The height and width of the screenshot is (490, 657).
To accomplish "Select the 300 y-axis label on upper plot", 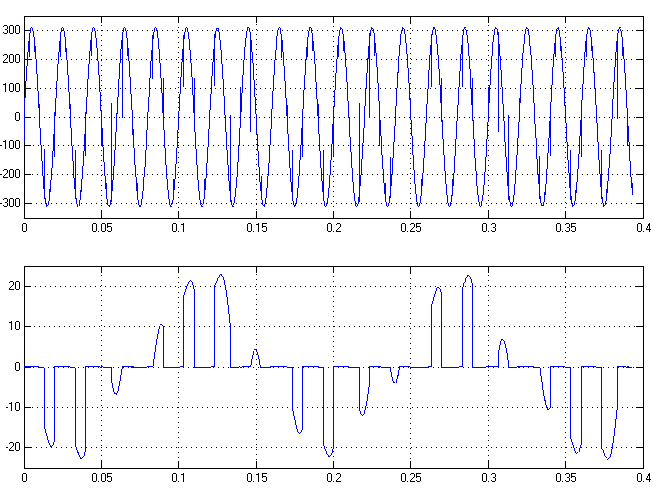I will click(x=11, y=30).
